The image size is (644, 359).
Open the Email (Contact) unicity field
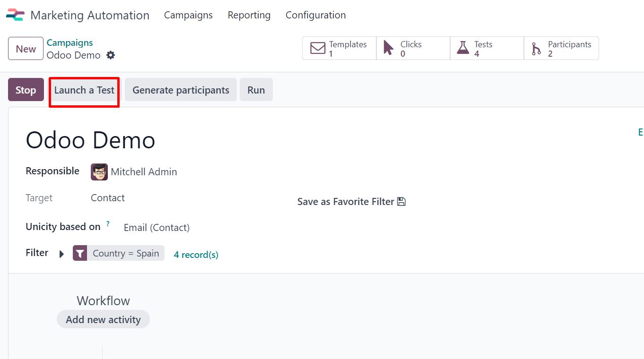(x=157, y=228)
